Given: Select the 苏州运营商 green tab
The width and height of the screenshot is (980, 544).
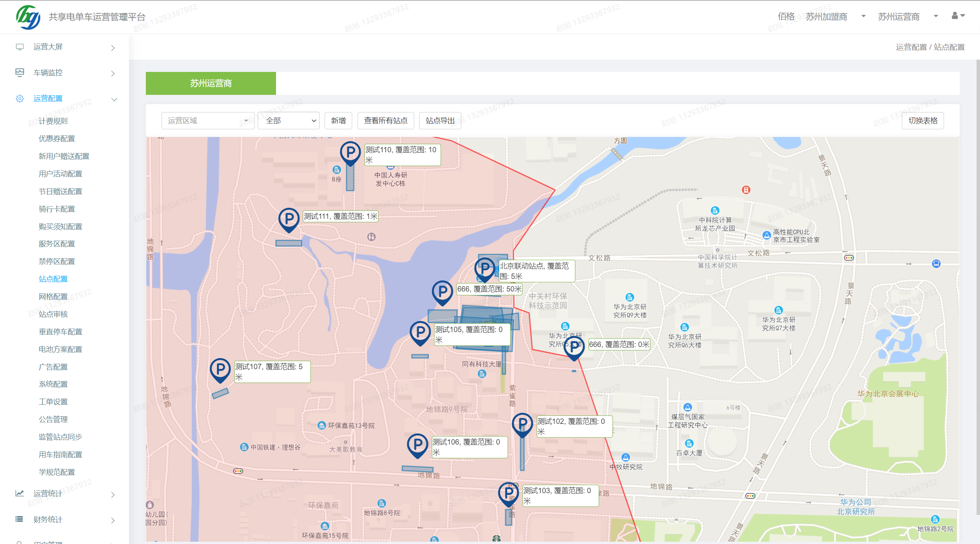Looking at the screenshot, I should 211,83.
